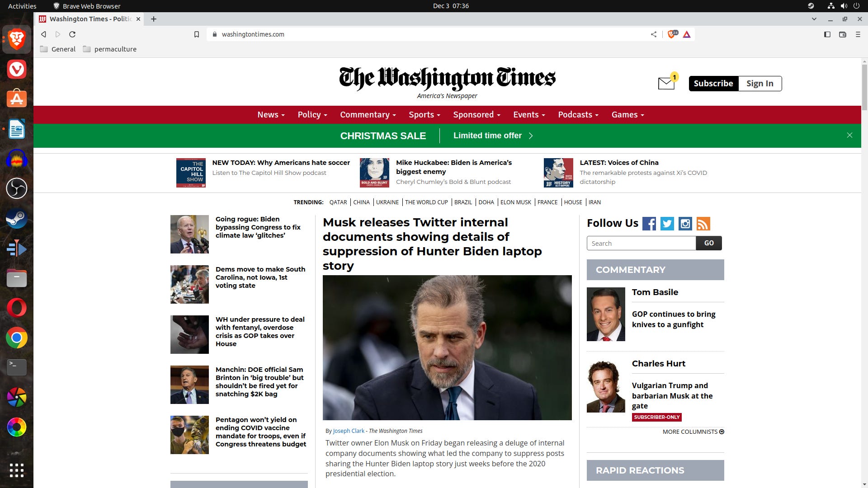This screenshot has height=488, width=868.
Task: Expand the Games dropdown menu
Action: (x=628, y=115)
